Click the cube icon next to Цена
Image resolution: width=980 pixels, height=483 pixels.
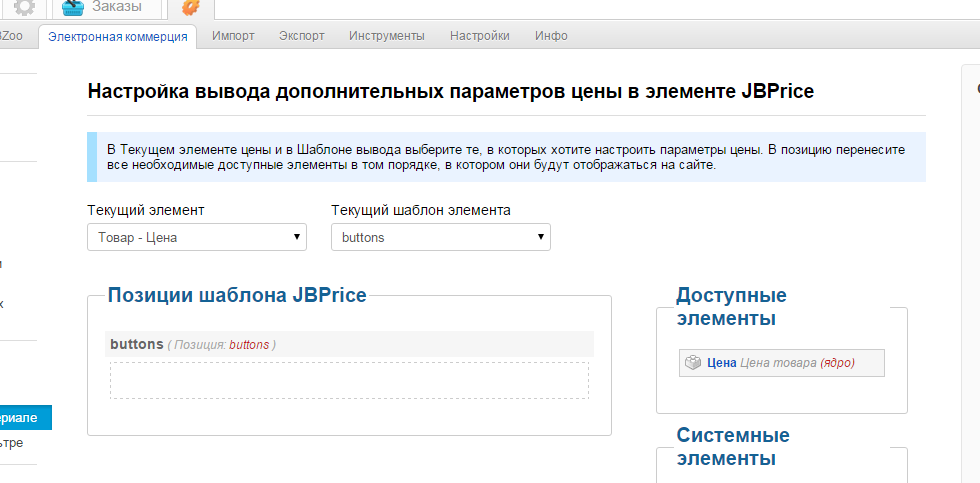[x=692, y=363]
